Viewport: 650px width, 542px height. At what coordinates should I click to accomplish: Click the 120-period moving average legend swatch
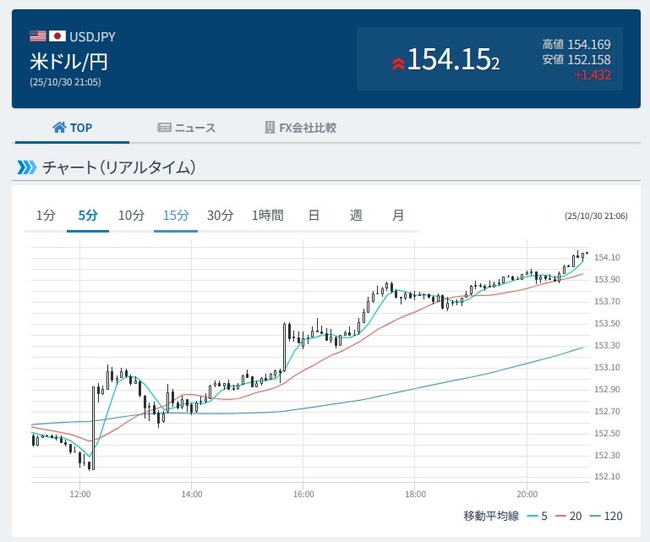pos(595,516)
